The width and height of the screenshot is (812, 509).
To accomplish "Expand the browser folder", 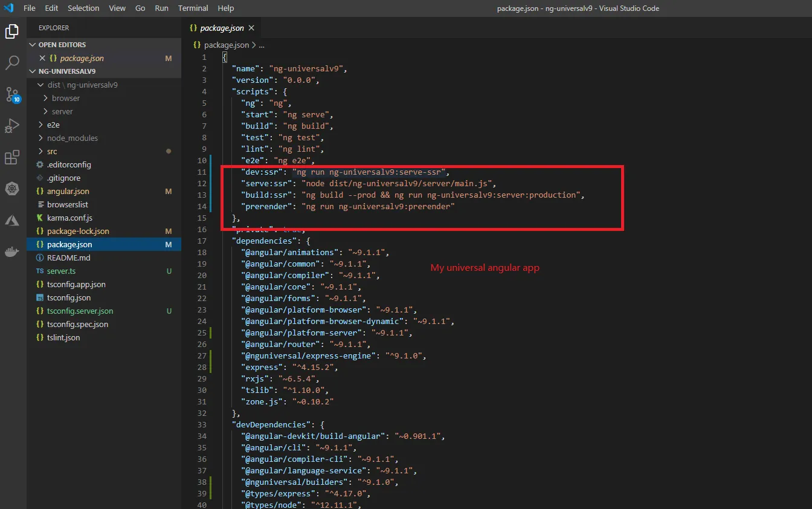I will pyautogui.click(x=45, y=99).
